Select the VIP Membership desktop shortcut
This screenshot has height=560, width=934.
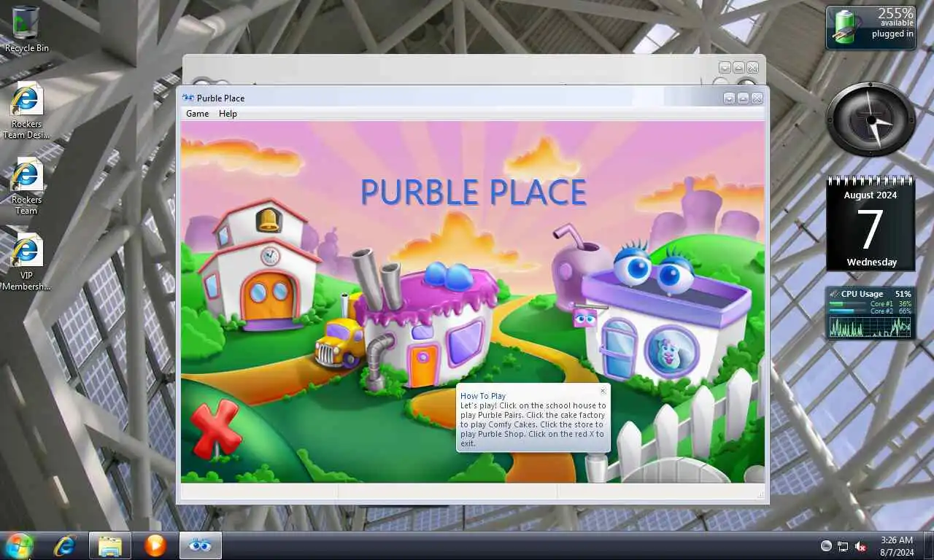pyautogui.click(x=26, y=262)
